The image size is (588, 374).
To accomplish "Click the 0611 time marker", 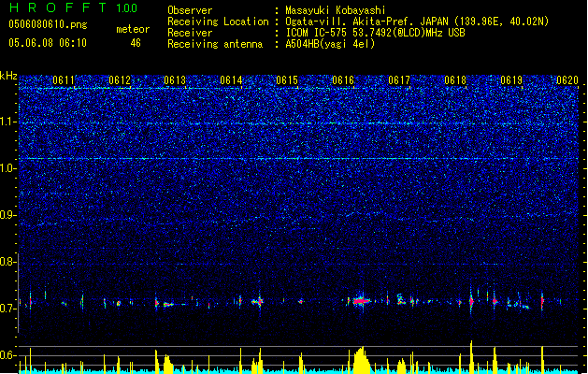I will point(64,80).
